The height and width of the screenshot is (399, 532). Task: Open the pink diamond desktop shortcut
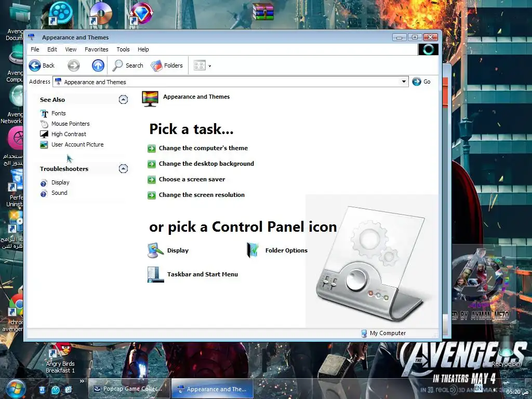point(141,13)
